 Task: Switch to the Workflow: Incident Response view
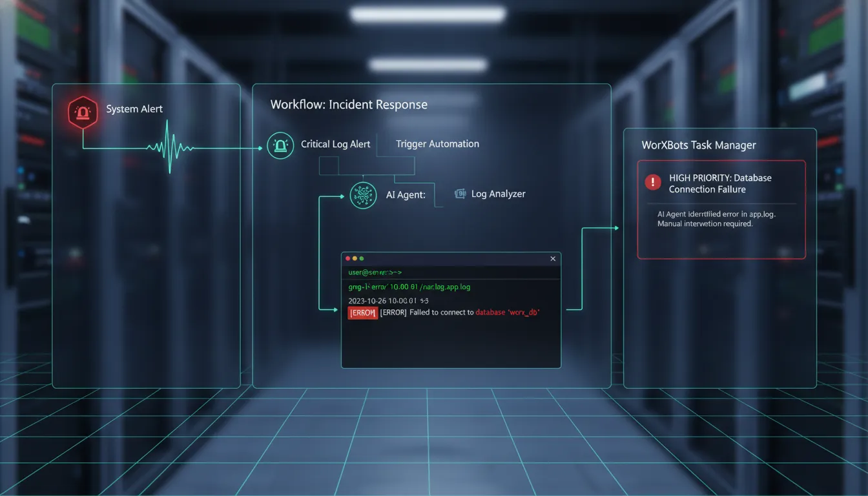pos(349,104)
